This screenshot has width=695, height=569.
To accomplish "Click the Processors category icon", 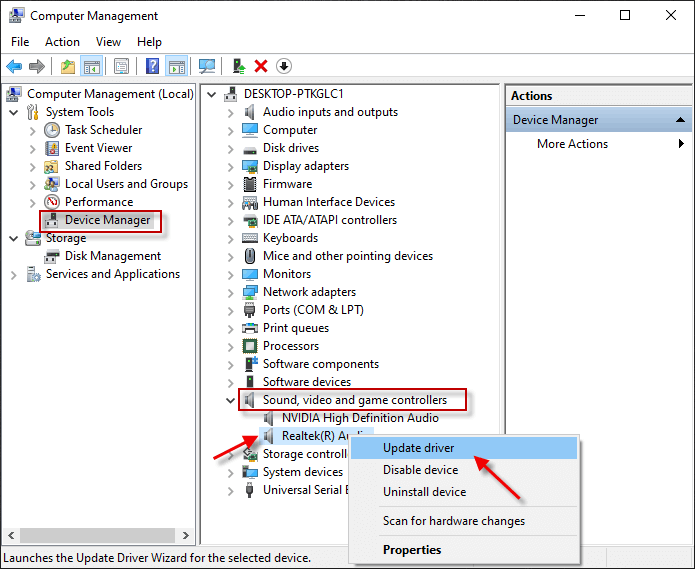I will [250, 346].
